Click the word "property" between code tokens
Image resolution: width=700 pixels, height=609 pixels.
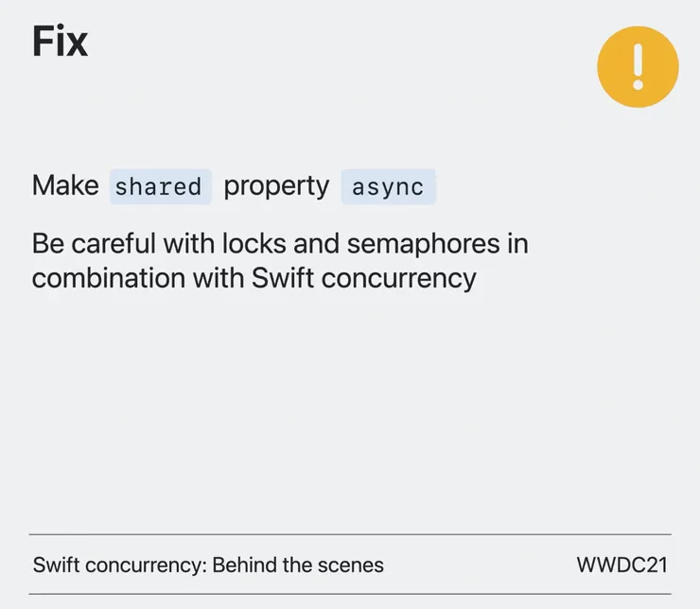click(x=276, y=186)
